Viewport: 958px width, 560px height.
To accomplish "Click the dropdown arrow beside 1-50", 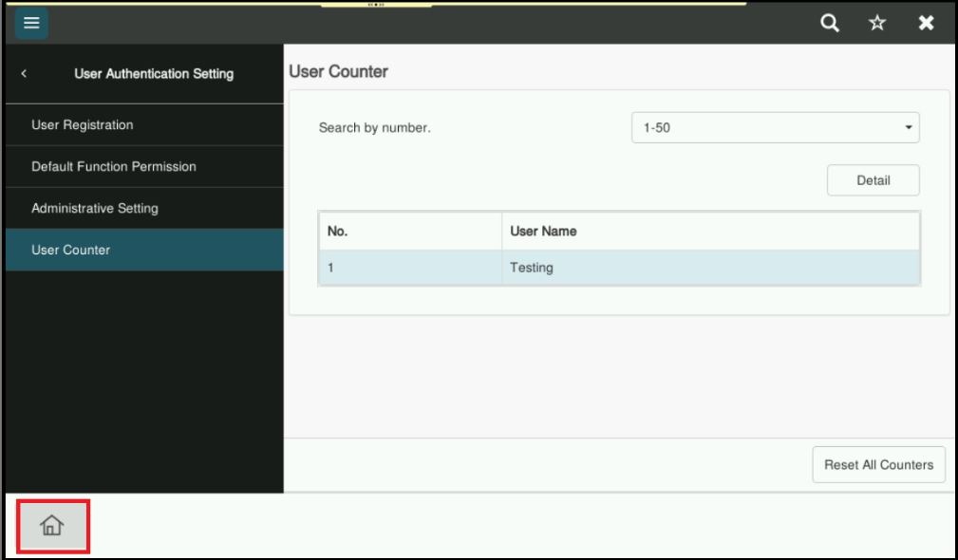I will (x=908, y=128).
